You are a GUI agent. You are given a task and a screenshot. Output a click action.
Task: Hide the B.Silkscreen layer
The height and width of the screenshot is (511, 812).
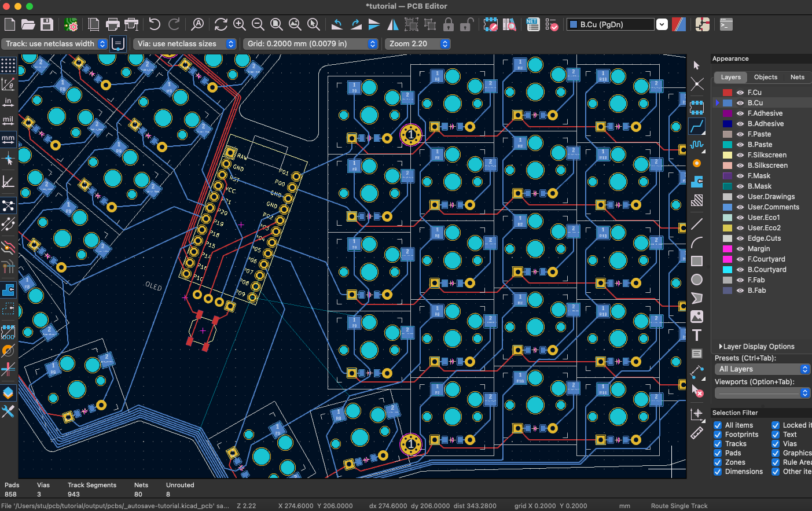[740, 165]
